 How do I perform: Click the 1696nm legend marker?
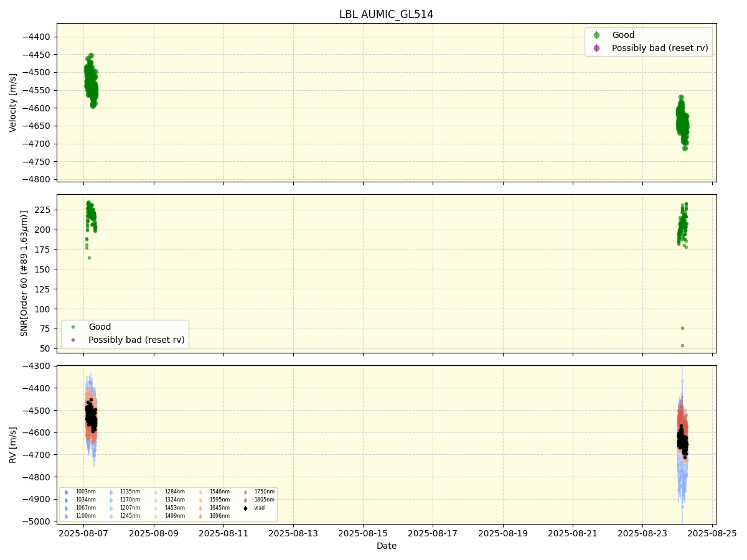[200, 516]
